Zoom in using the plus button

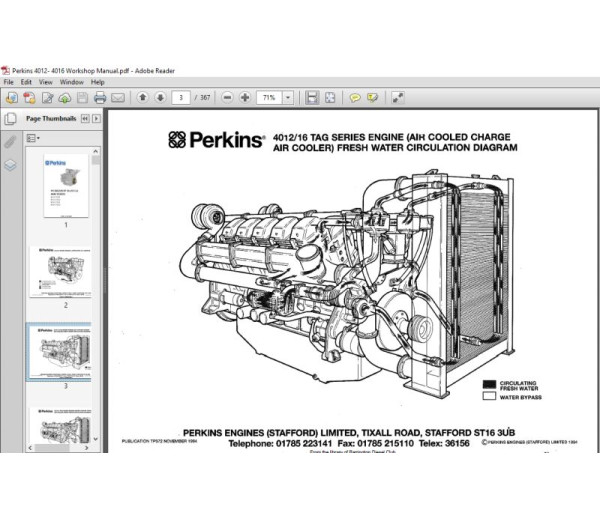(x=244, y=98)
